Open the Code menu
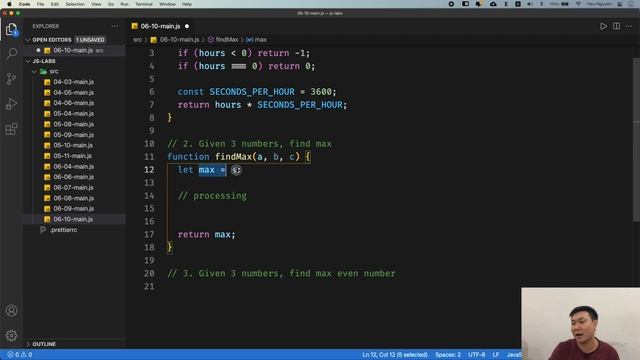This screenshot has width=640, height=360. [x=24, y=4]
